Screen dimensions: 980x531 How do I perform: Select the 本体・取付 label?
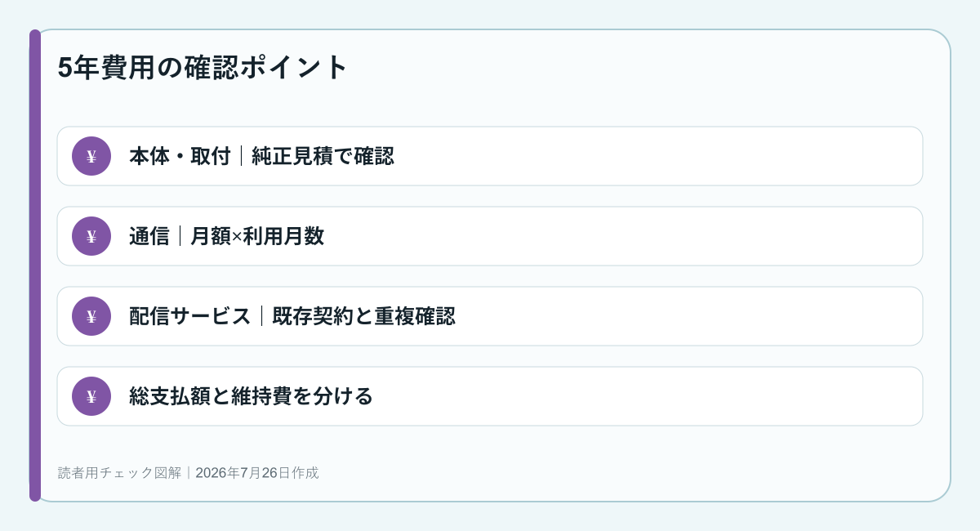(180, 156)
